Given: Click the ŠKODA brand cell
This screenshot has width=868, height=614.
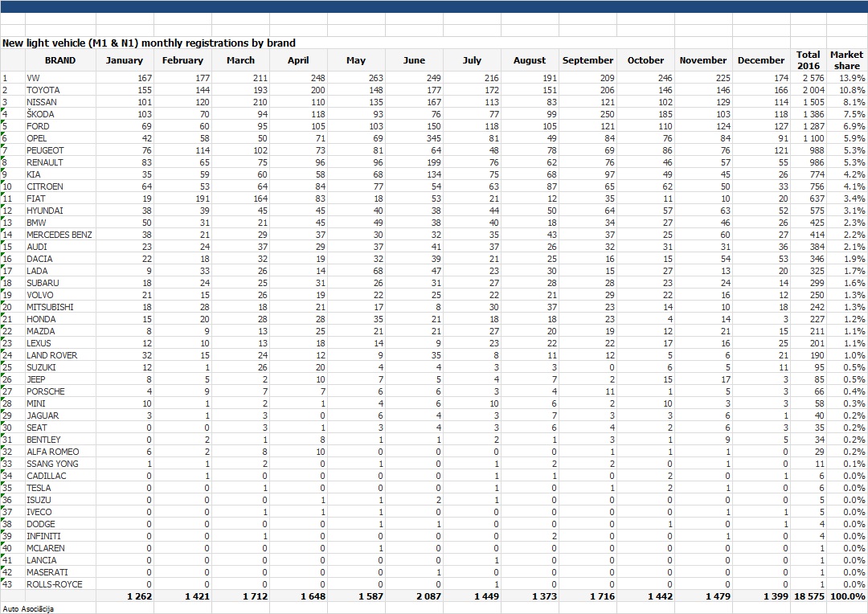Looking at the screenshot, I should pyautogui.click(x=60, y=114).
